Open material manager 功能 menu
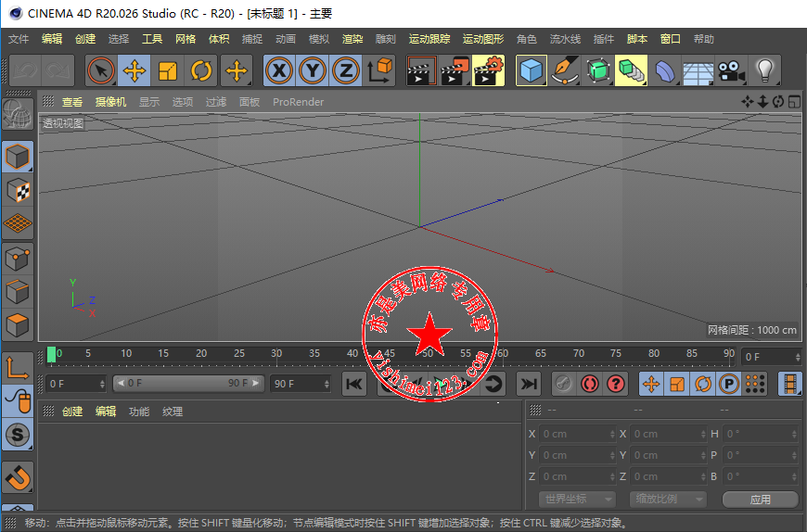 tap(139, 412)
